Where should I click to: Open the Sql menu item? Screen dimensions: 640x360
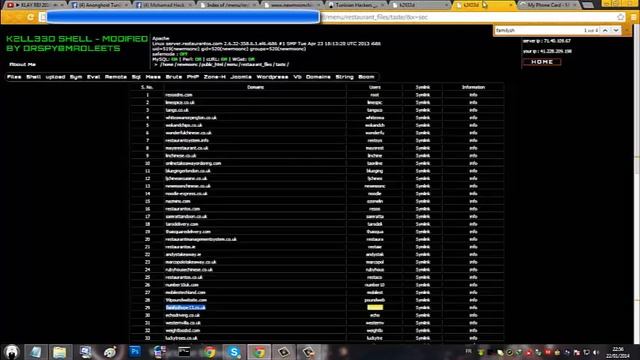pos(136,77)
